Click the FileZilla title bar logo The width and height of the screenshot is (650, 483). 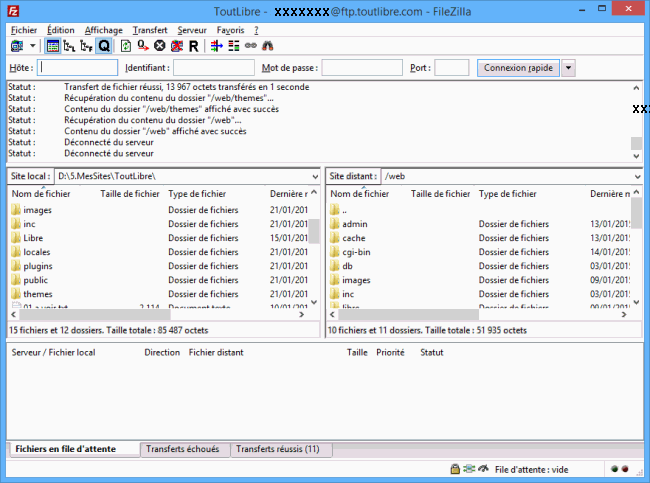(x=13, y=11)
